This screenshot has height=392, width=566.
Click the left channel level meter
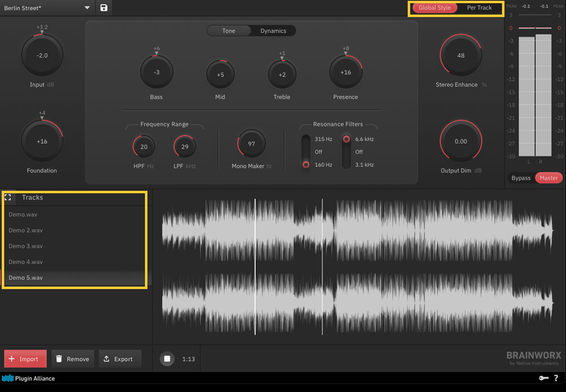click(526, 96)
